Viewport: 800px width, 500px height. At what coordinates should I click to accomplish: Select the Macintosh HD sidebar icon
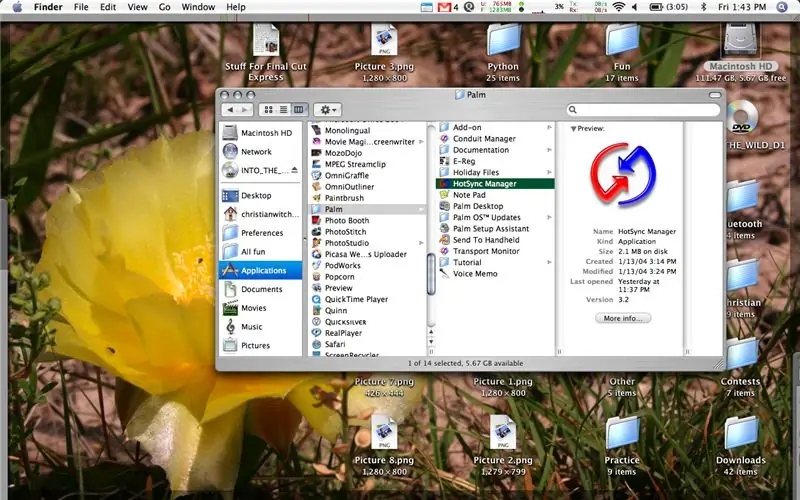click(x=230, y=133)
